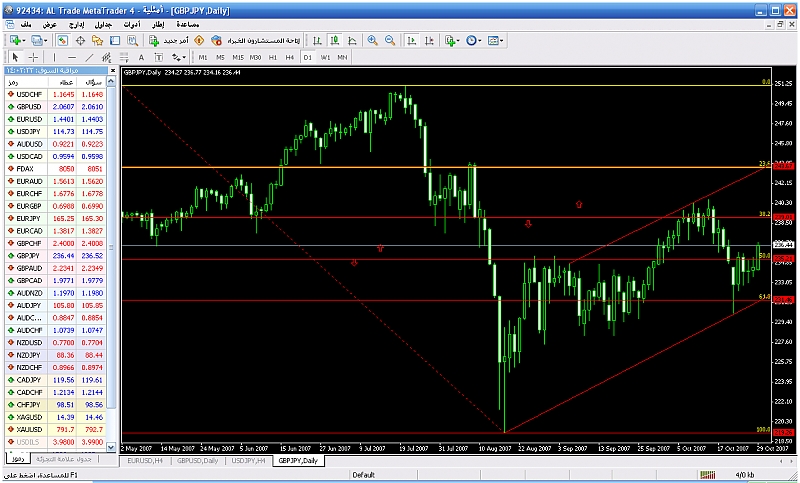Switch to candlestick chart display icon
The height and width of the screenshot is (483, 800).
[334, 40]
